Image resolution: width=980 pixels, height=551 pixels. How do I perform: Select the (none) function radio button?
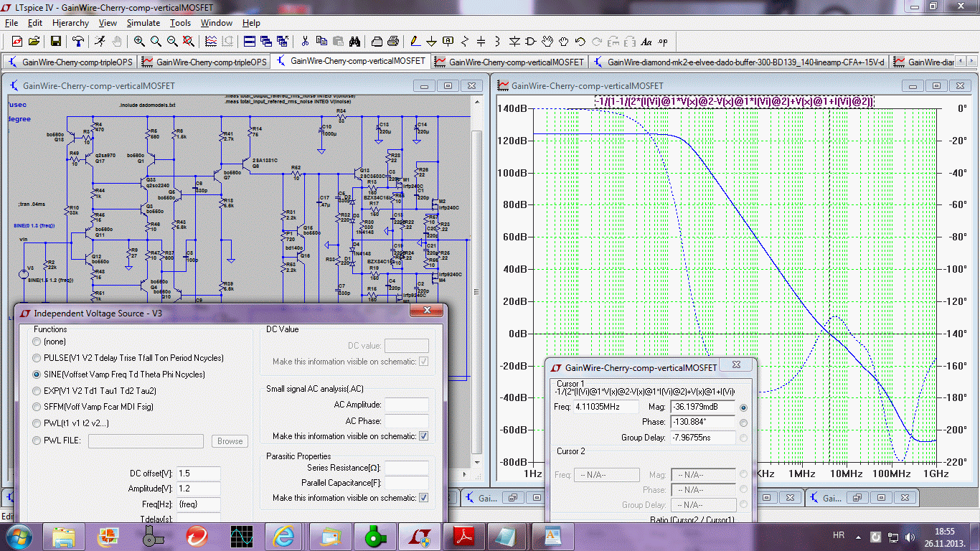37,342
